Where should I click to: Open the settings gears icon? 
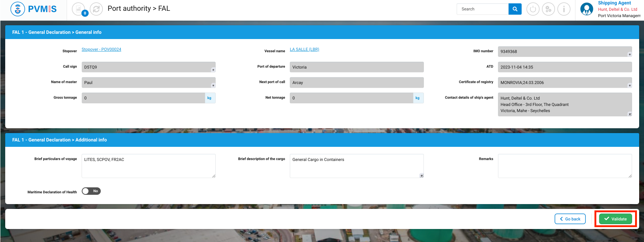click(548, 9)
